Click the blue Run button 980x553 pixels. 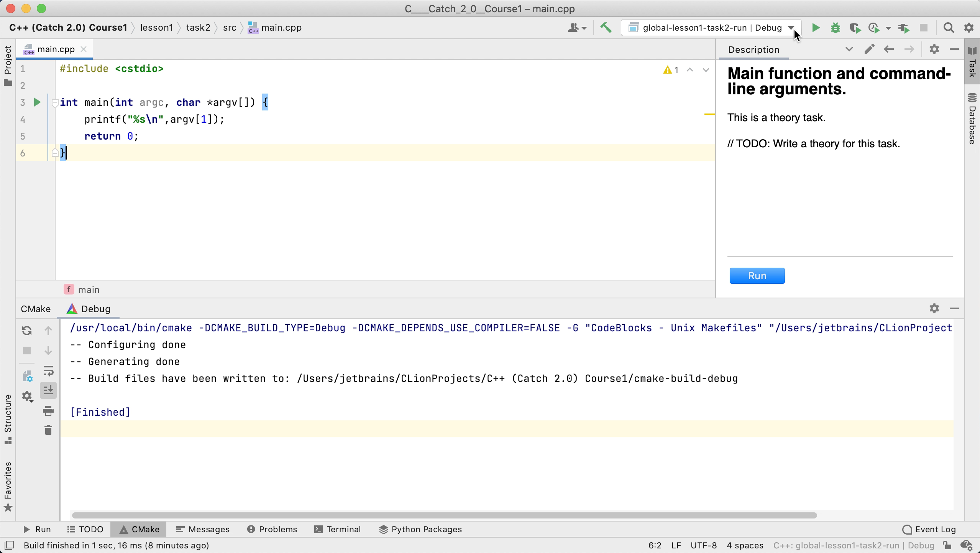click(757, 276)
